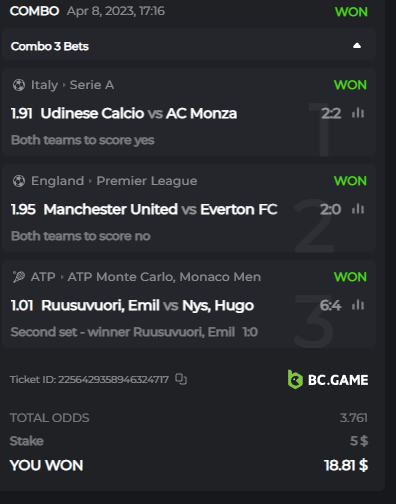The width and height of the screenshot is (396, 504).
Task: Click the Combo 3 Bets header
Action: 189,45
